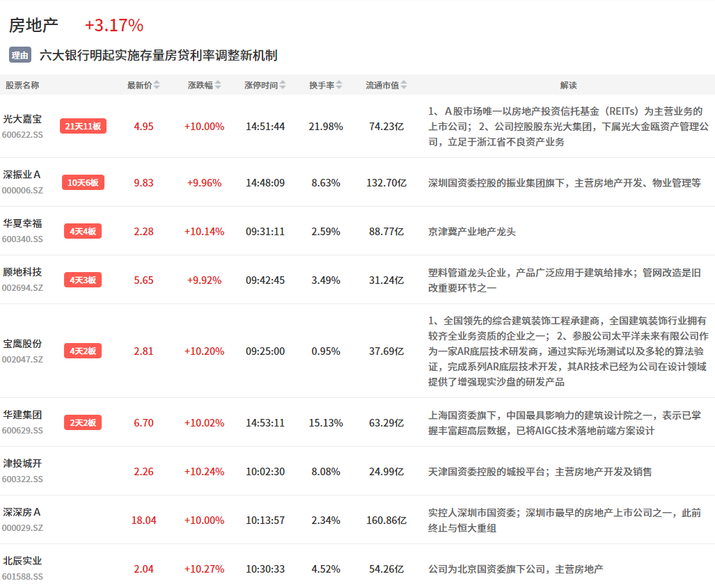Sort by 涨跌幅 column arrow icon
This screenshot has width=715, height=588.
[218, 85]
